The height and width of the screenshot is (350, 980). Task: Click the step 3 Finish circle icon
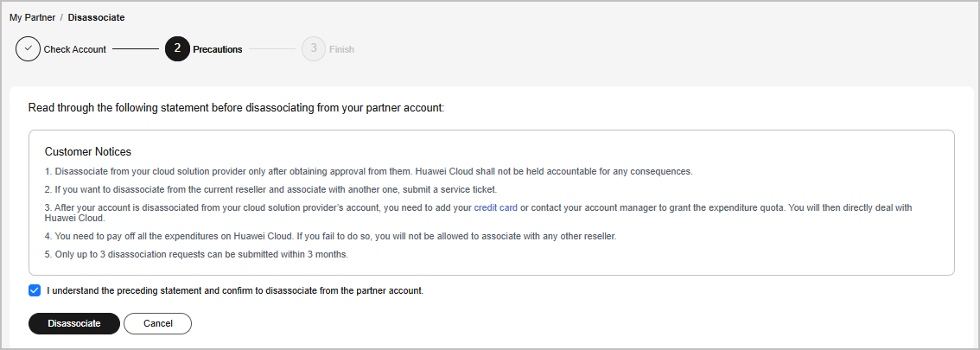pos(314,49)
